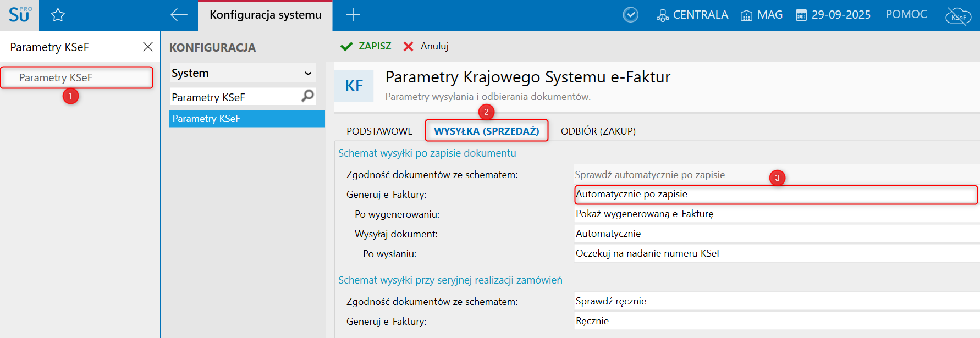The width and height of the screenshot is (980, 338).
Task: Save settings with the ZAPISZ button
Action: pos(366,46)
